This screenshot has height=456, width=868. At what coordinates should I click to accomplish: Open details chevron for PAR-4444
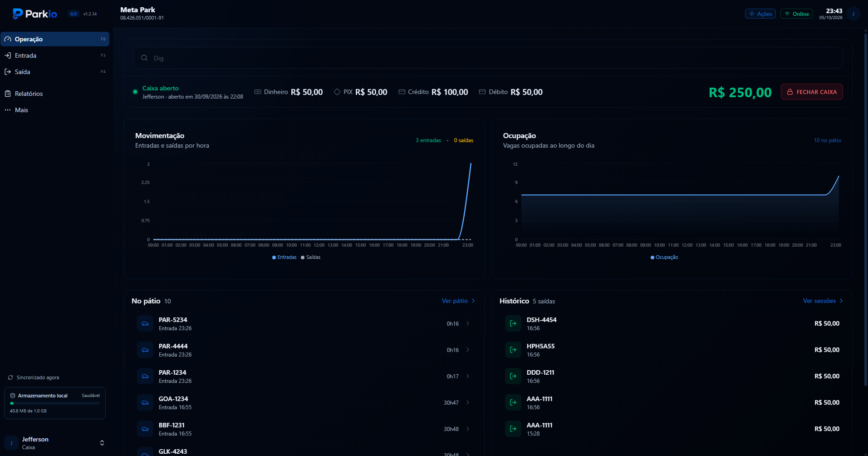(468, 350)
